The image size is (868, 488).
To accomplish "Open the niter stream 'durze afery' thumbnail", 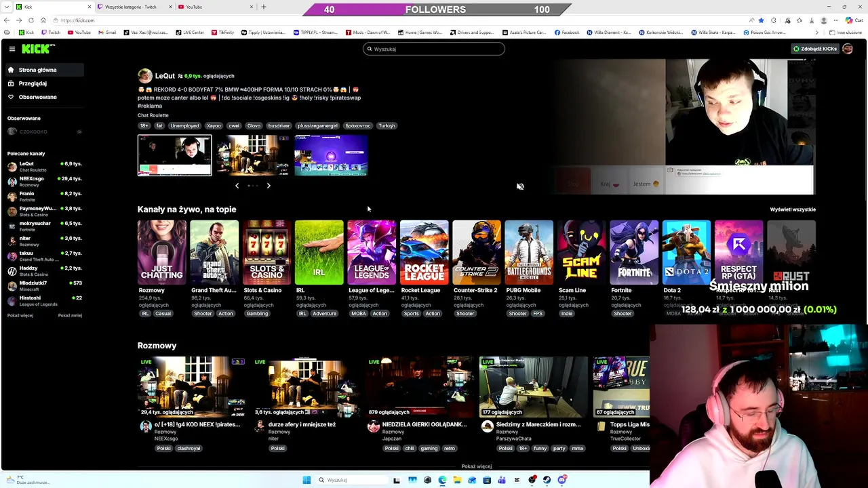I will coord(306,386).
